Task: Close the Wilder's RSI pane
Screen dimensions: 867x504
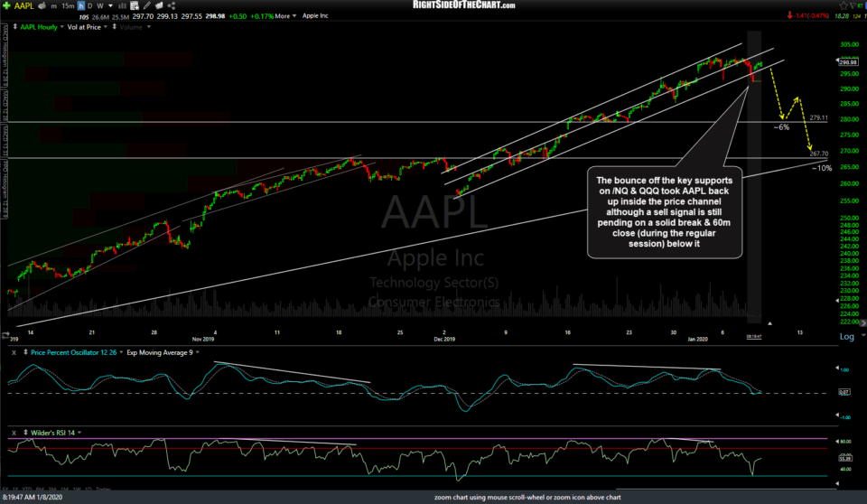Action: pyautogui.click(x=14, y=433)
